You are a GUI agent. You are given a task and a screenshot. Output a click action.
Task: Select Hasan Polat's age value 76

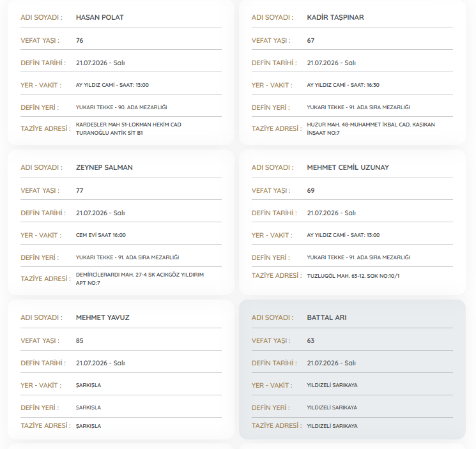[x=79, y=41]
